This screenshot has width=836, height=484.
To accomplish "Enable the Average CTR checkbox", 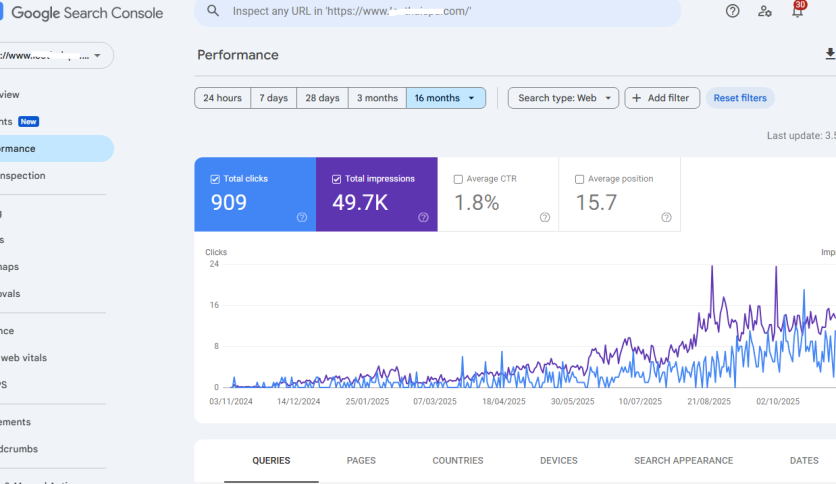I will [x=458, y=179].
